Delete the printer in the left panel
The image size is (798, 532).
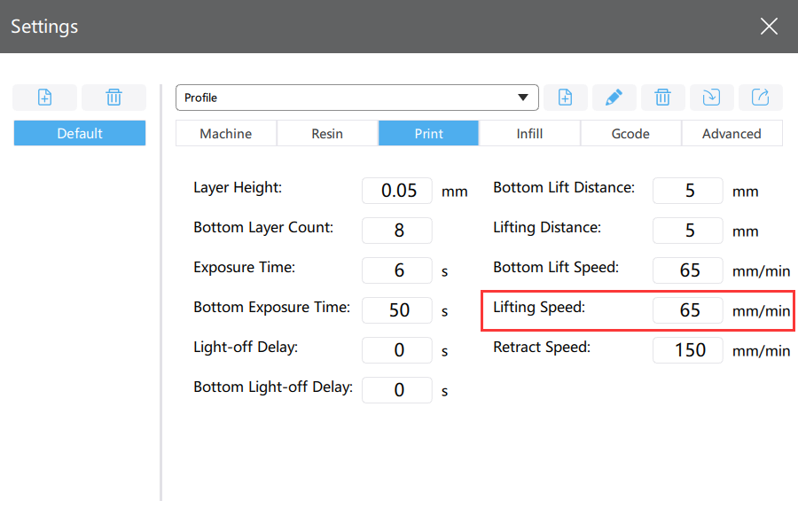pos(114,98)
